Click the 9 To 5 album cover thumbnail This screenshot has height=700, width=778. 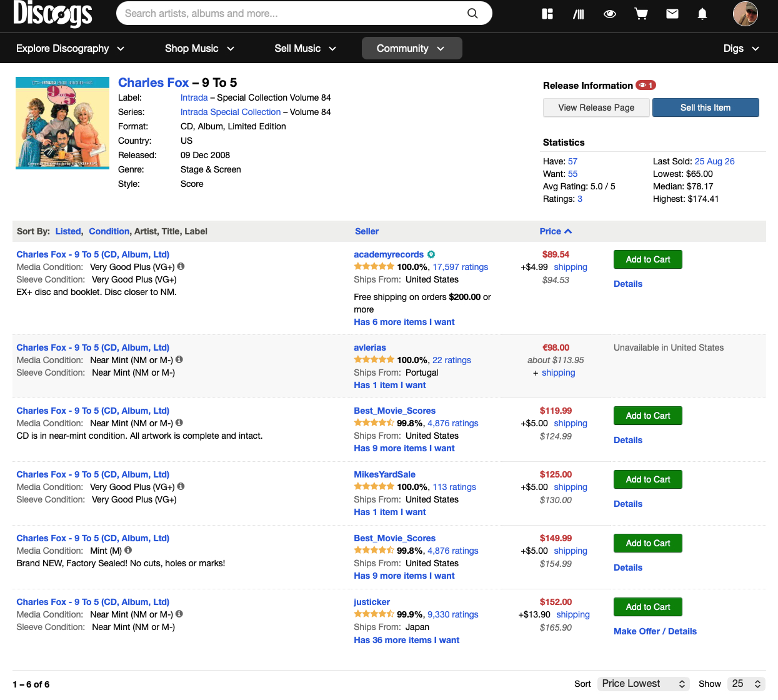62,123
